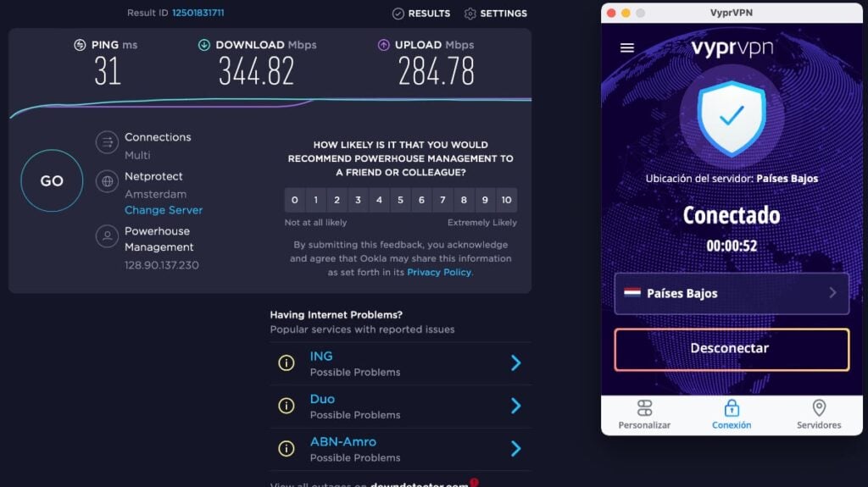Click the Netprotect globe server icon
The image size is (868, 487).
pyautogui.click(x=107, y=181)
